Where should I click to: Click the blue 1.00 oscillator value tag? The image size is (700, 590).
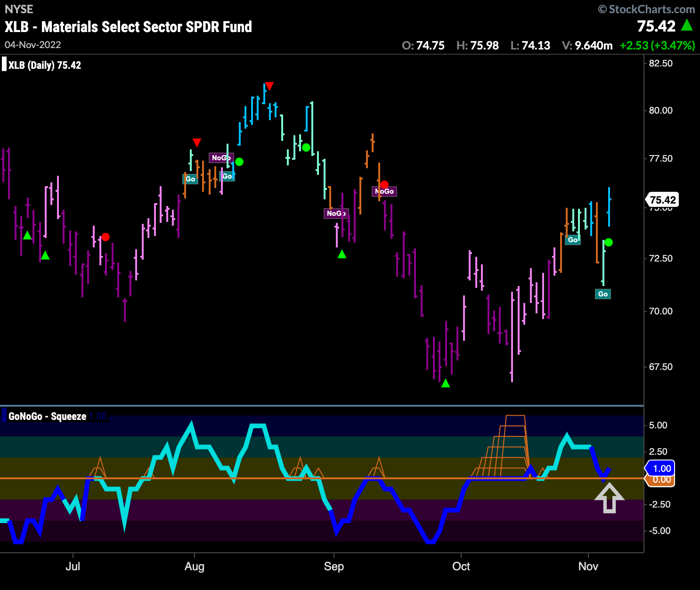click(661, 468)
